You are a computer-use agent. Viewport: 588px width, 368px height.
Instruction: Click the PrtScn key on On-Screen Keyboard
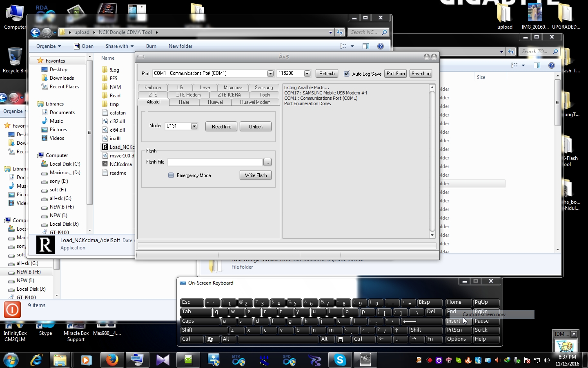coord(459,330)
